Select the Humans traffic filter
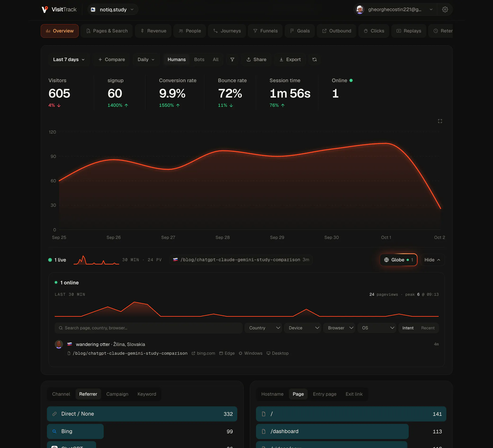The image size is (493, 448). point(177,59)
